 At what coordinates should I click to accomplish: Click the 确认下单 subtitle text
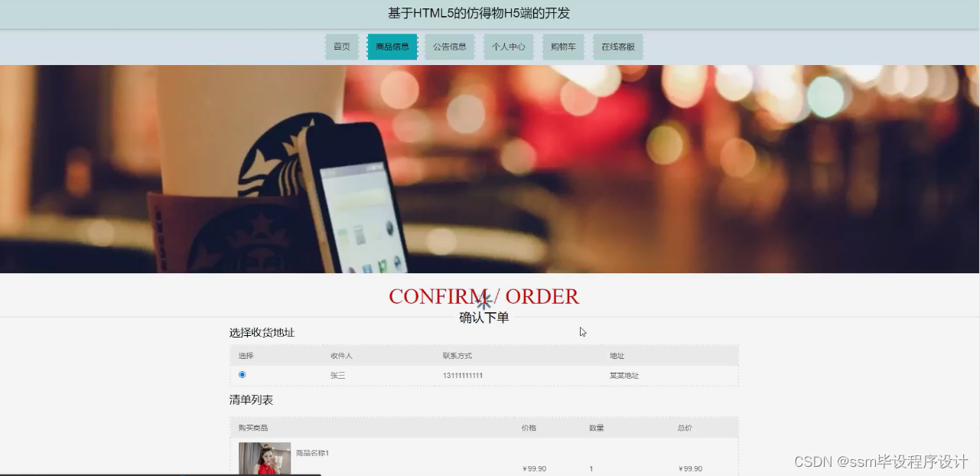point(483,317)
